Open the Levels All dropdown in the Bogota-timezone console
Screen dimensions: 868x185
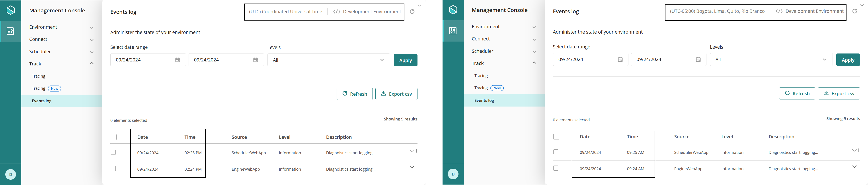771,59
